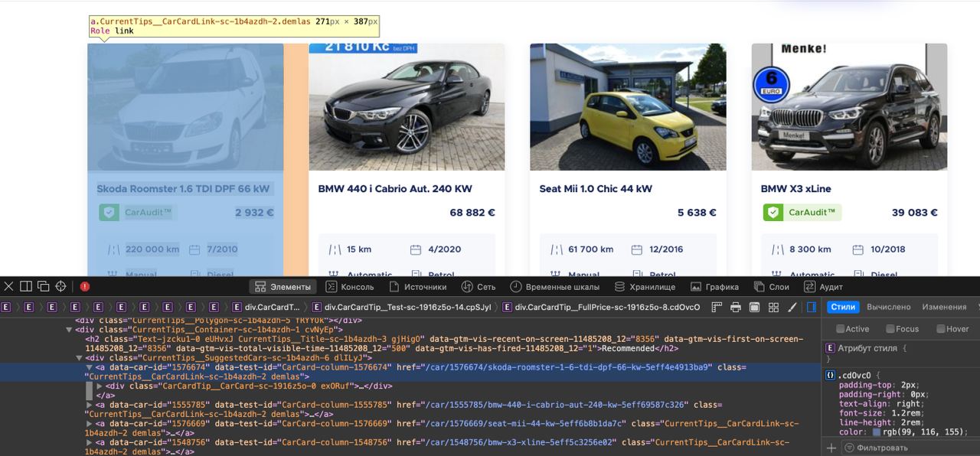Click the calendar icon next to 4/2020
This screenshot has width=980, height=456.
(416, 249)
